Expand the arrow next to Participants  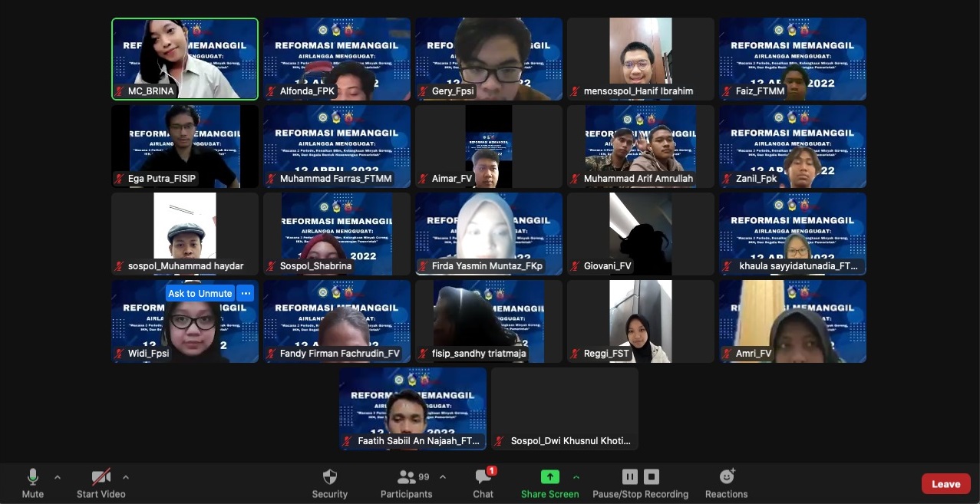[443, 477]
